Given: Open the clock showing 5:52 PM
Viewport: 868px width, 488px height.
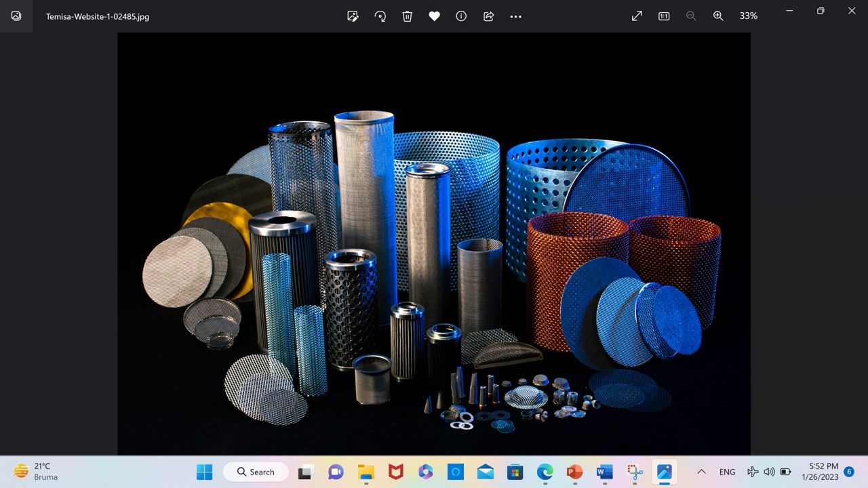Looking at the screenshot, I should (x=820, y=472).
